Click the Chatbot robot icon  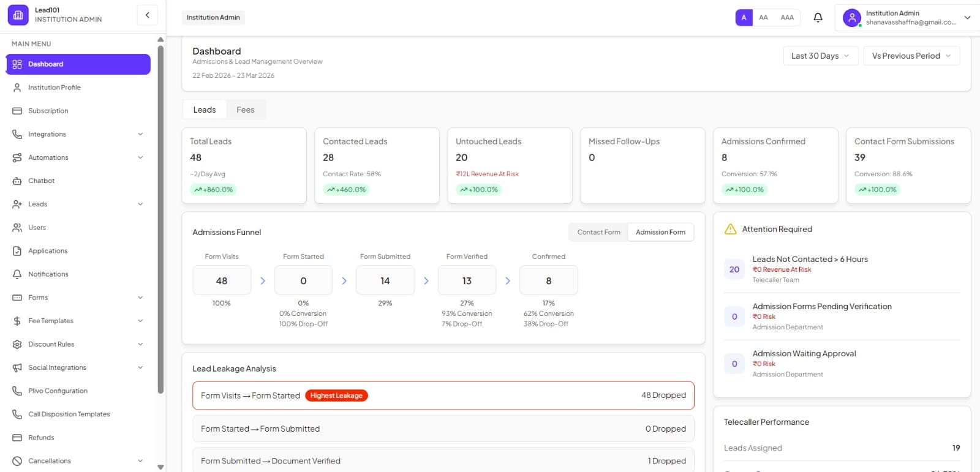pyautogui.click(x=17, y=181)
